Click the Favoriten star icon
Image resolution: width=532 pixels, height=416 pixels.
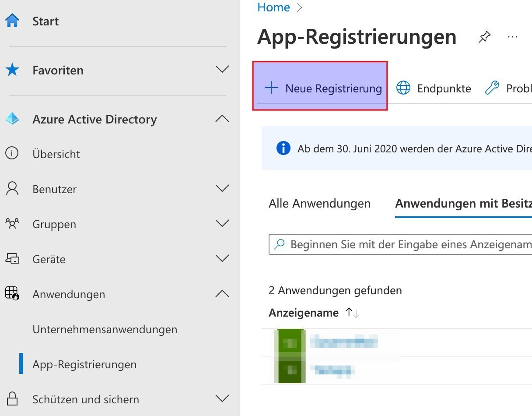(12, 70)
